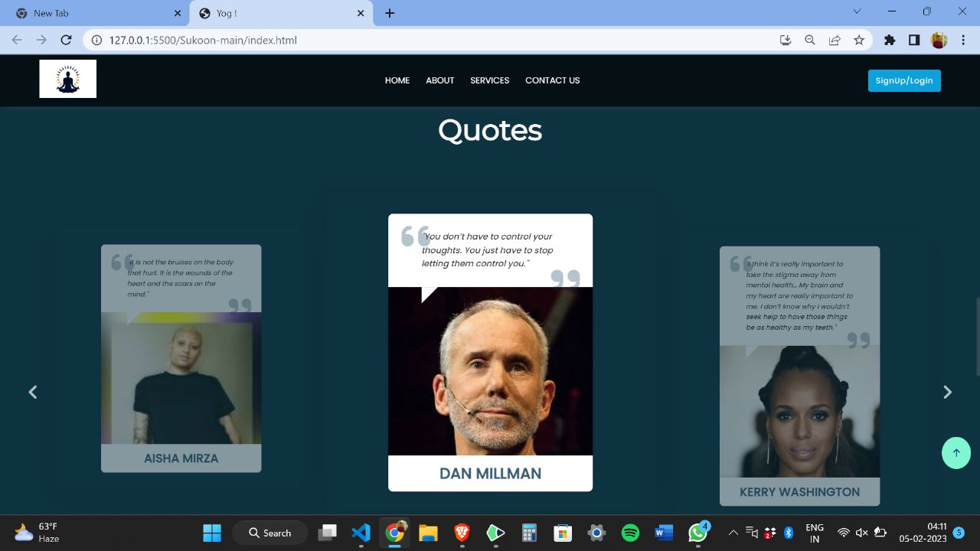Image resolution: width=980 pixels, height=551 pixels.
Task: Bookmark this page with star icon
Action: tap(859, 40)
